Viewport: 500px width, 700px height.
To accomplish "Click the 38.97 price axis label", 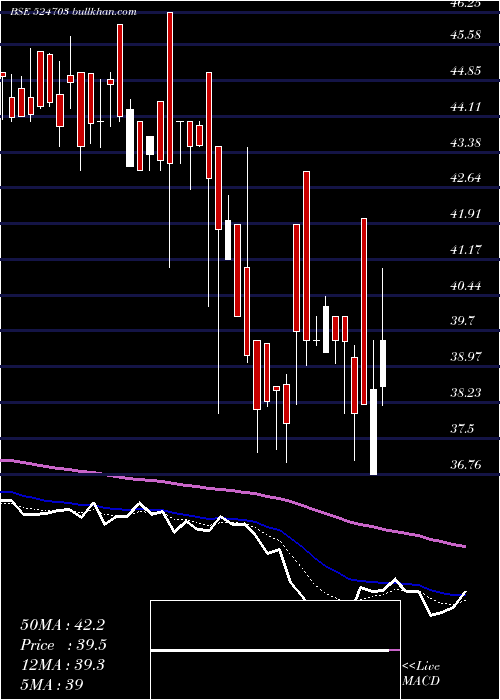I will coord(466,357).
